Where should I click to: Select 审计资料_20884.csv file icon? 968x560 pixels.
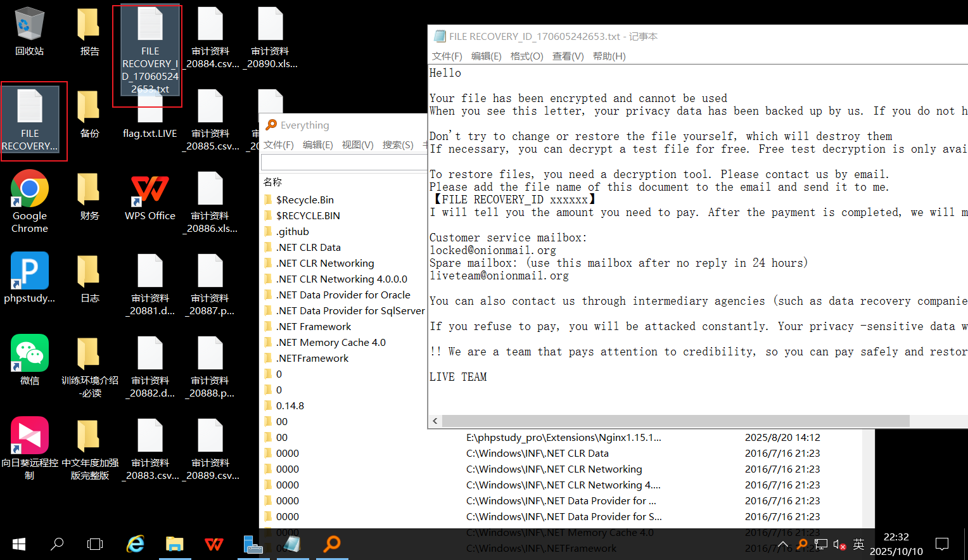click(x=210, y=38)
